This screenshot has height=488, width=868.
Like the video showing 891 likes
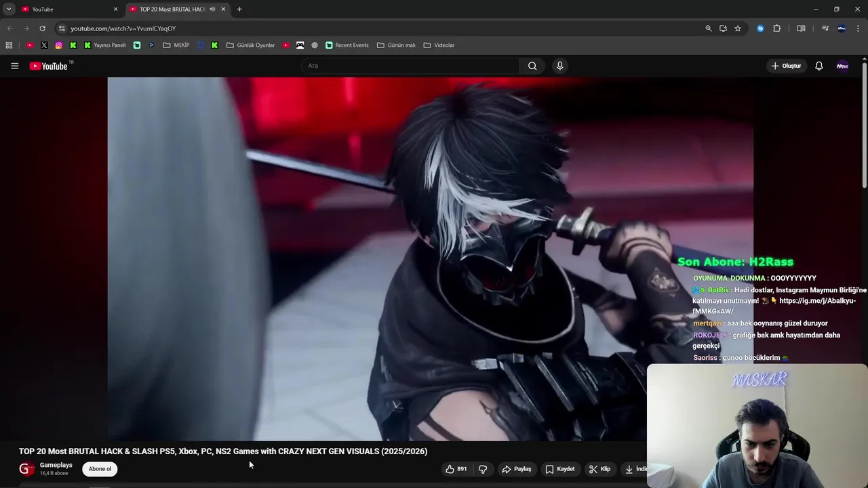pyautogui.click(x=456, y=469)
